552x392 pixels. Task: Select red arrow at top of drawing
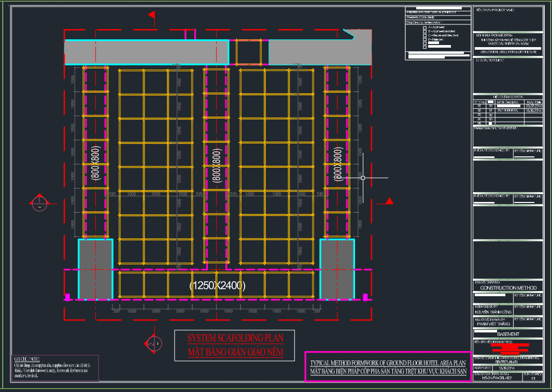tap(152, 17)
